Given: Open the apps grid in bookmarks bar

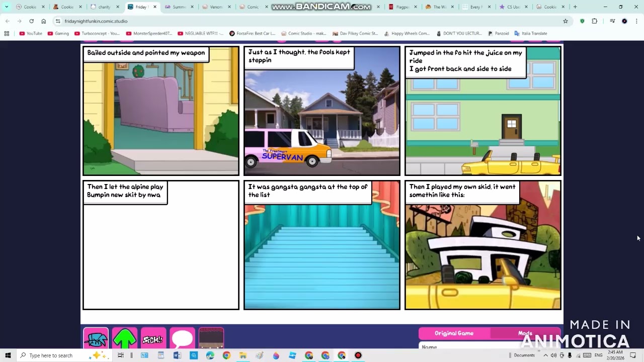Looking at the screenshot, I should [7, 34].
